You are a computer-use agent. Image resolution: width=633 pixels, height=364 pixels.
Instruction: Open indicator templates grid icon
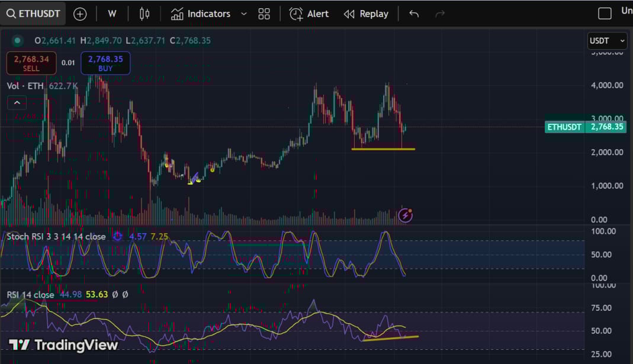point(264,14)
